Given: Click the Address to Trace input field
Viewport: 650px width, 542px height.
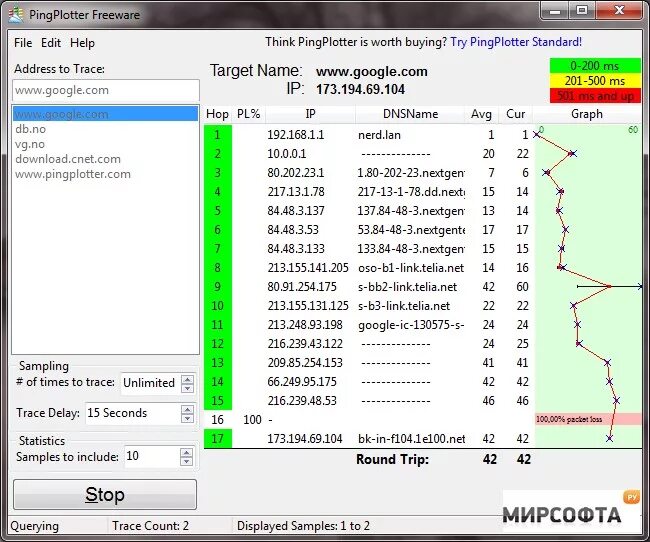Looking at the screenshot, I should [106, 90].
